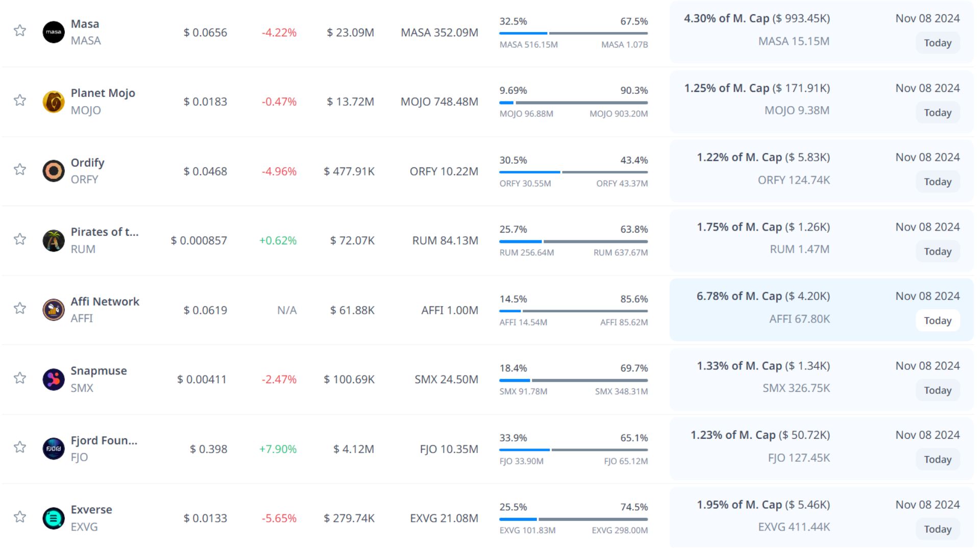Click the Planet Mojo token logo
980x551 pixels.
[54, 102]
